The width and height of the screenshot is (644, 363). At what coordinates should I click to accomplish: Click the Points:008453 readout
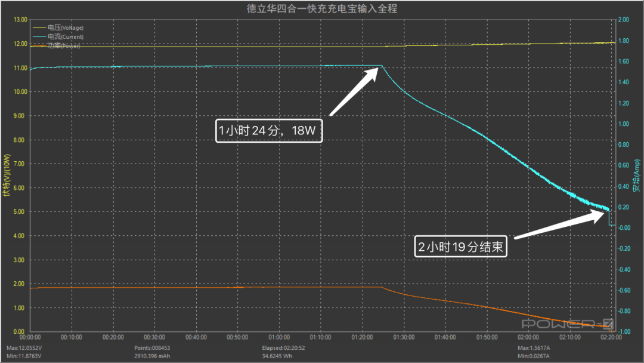coord(152,348)
